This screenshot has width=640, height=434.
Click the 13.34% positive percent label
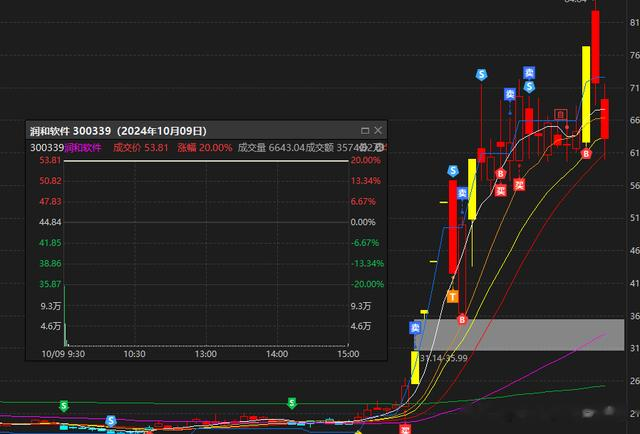pos(366,181)
